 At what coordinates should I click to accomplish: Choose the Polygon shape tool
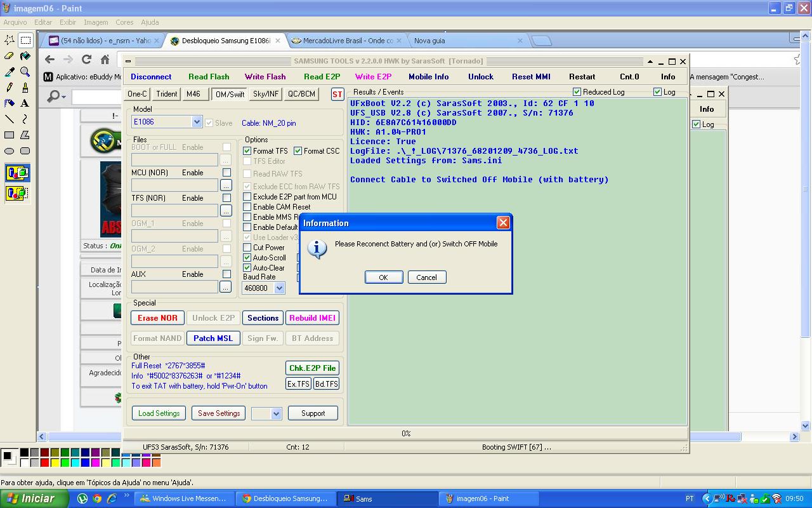[25, 135]
